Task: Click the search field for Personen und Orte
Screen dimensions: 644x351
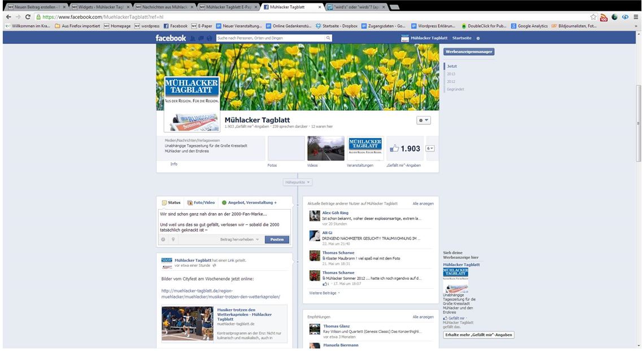Action: (266, 37)
